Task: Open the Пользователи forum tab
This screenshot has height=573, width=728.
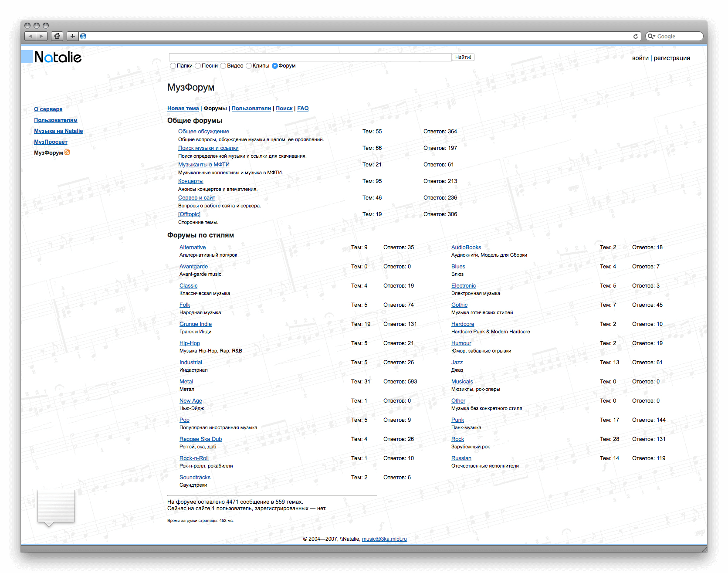Action: tap(251, 108)
